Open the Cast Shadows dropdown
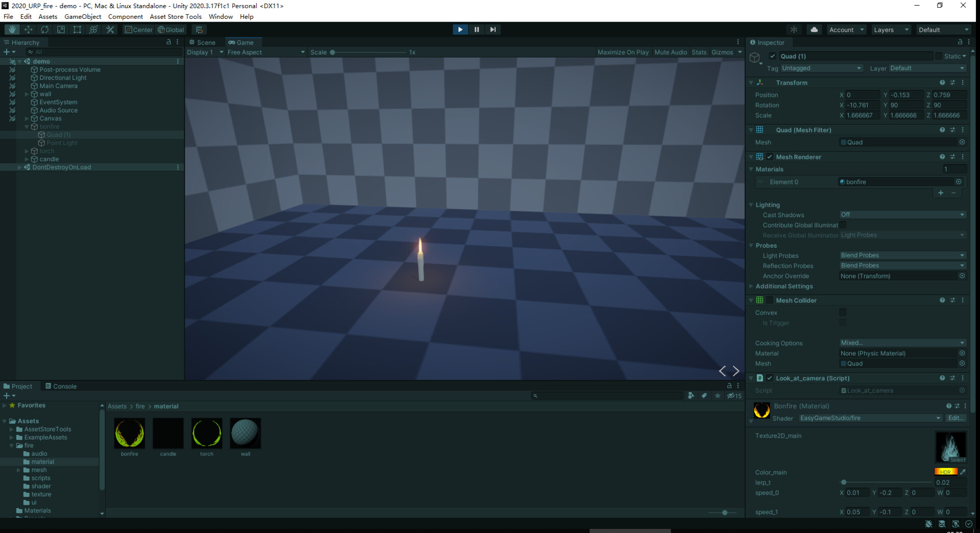The width and height of the screenshot is (980, 533). click(901, 214)
